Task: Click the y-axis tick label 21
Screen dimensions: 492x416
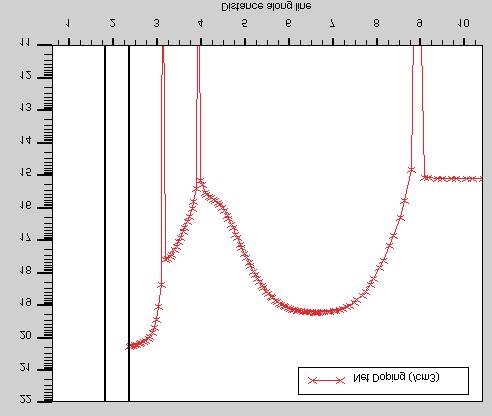Action: click(25, 368)
